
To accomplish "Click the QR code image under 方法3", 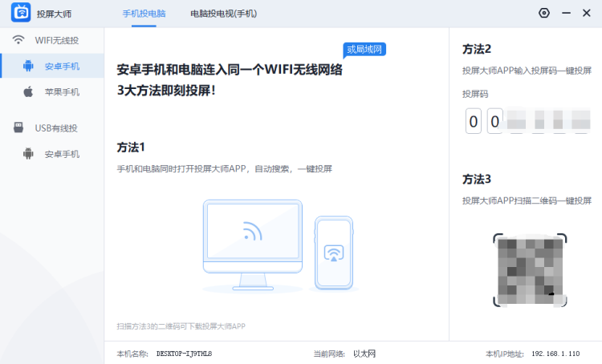I will (x=530, y=270).
